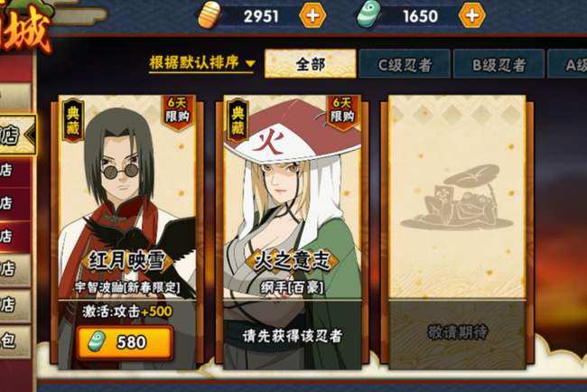The height and width of the screenshot is (392, 587).
Task: Tap the green jade currency icon
Action: 368,14
